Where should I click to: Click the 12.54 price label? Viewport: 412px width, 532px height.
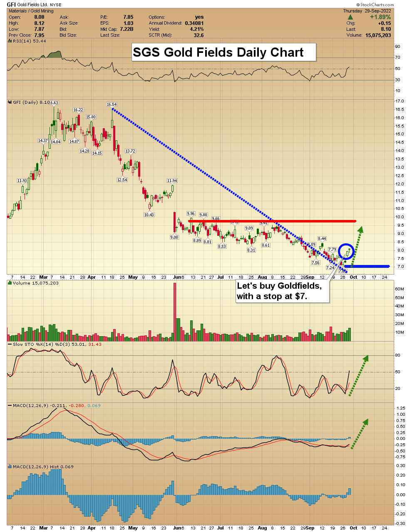122,180
